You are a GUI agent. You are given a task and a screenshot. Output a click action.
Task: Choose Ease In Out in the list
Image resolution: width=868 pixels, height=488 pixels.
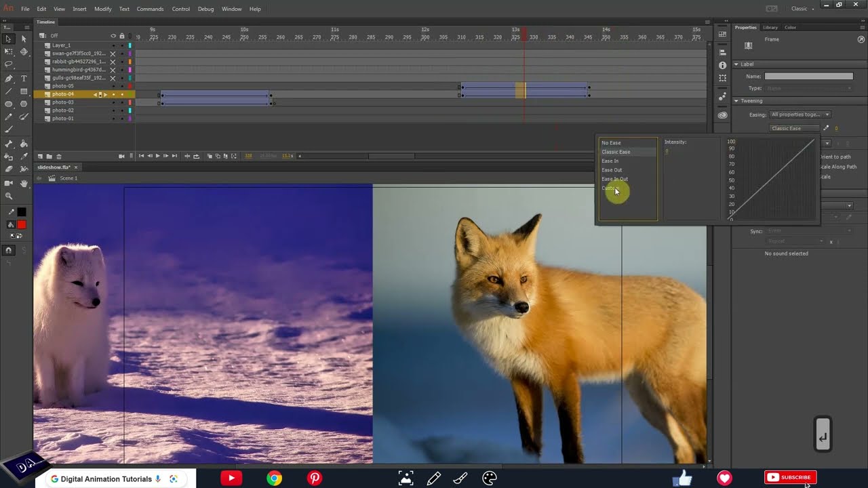click(x=614, y=179)
